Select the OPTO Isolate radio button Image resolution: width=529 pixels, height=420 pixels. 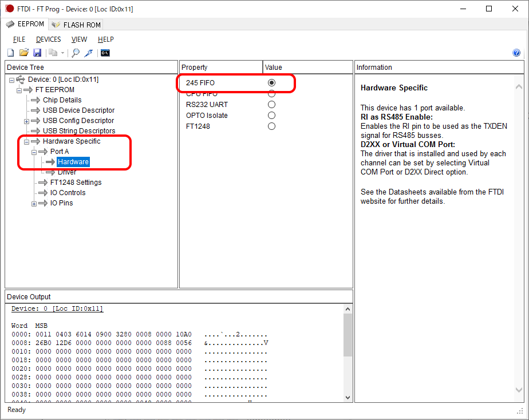click(271, 116)
